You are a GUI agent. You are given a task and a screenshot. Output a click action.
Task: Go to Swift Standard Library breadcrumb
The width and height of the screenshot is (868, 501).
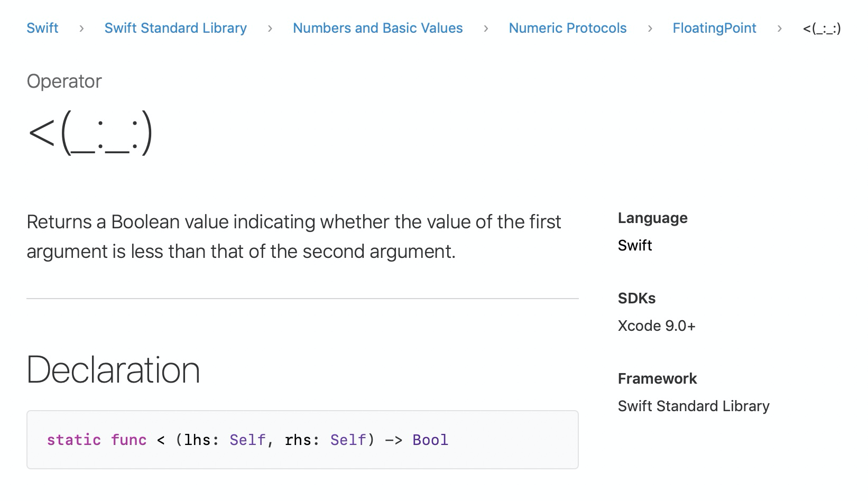(176, 28)
